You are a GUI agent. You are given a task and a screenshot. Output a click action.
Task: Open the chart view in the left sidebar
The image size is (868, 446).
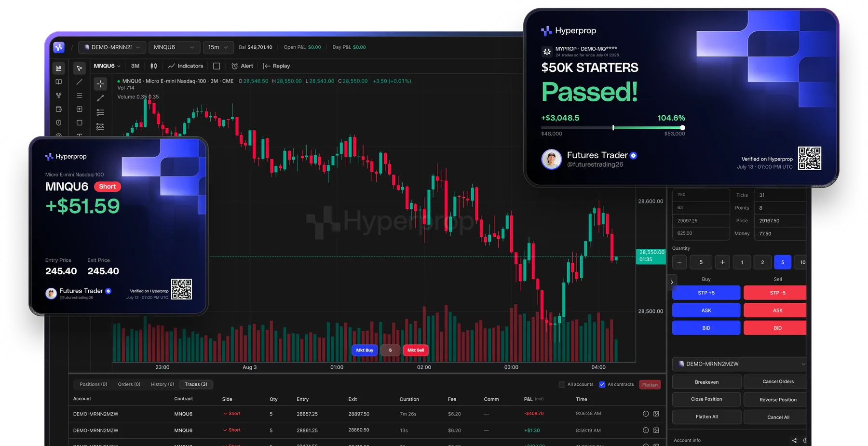[58, 68]
